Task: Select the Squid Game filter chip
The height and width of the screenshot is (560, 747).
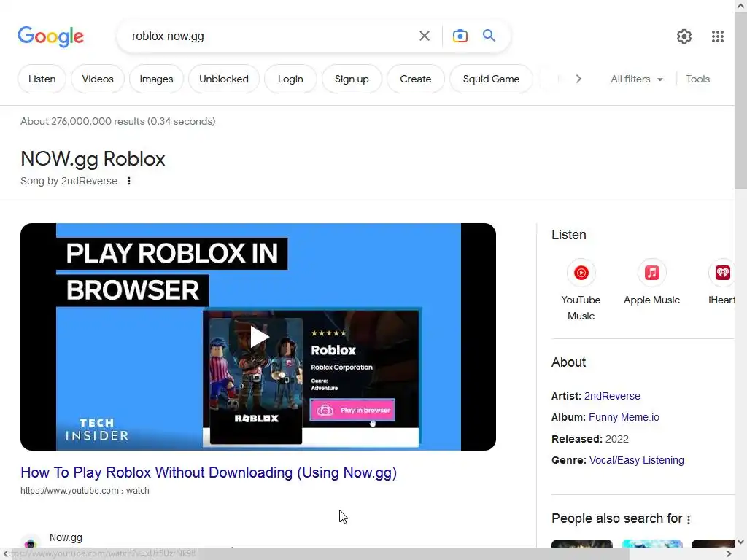Action: (x=491, y=79)
